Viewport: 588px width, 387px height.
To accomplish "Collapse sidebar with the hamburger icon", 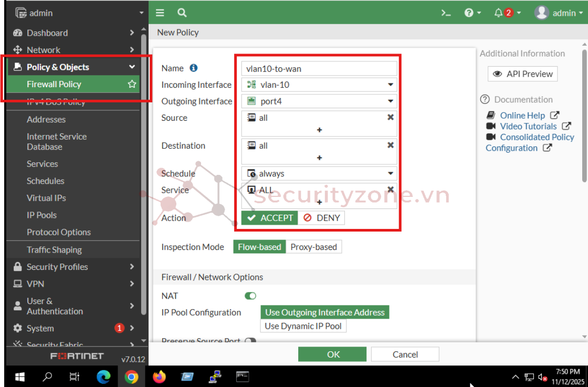I will point(160,12).
